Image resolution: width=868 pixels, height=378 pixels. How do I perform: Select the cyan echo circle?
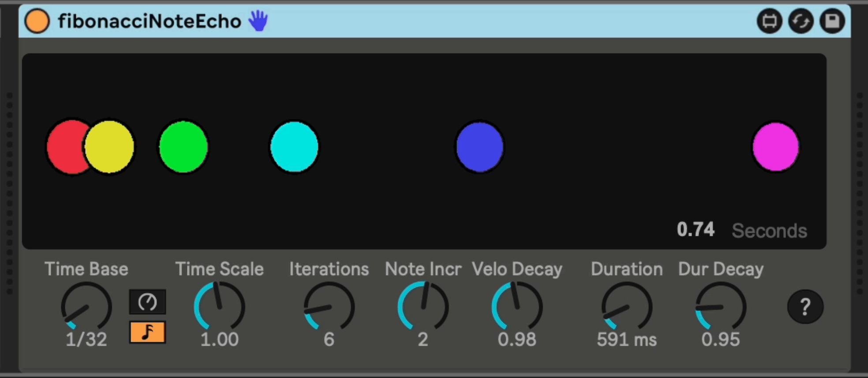tap(294, 147)
